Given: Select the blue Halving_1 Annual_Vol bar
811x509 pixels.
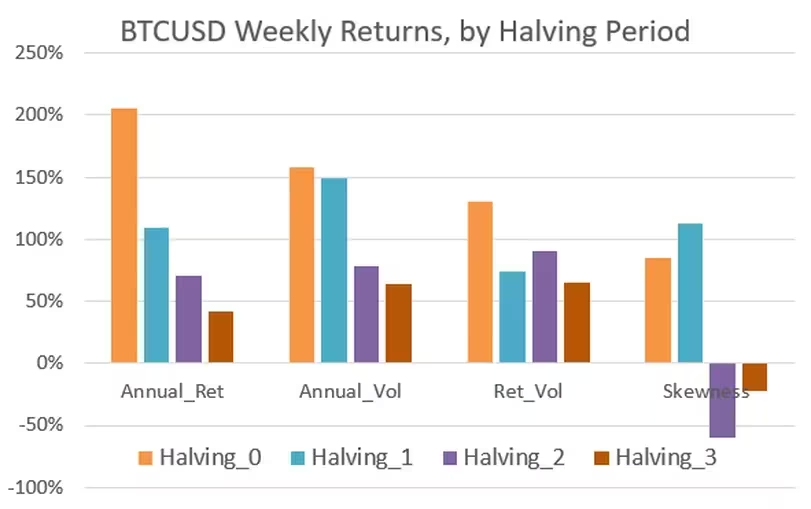Looking at the screenshot, I should pyautogui.click(x=334, y=270).
